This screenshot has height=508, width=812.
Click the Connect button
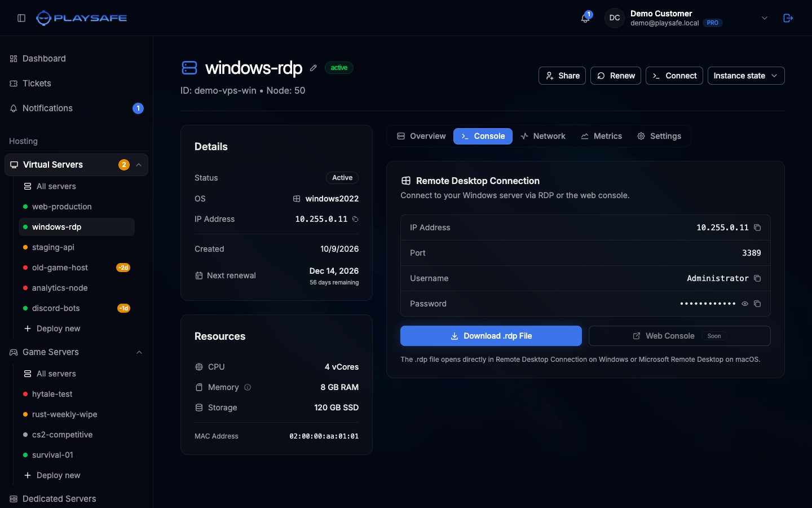pyautogui.click(x=674, y=76)
